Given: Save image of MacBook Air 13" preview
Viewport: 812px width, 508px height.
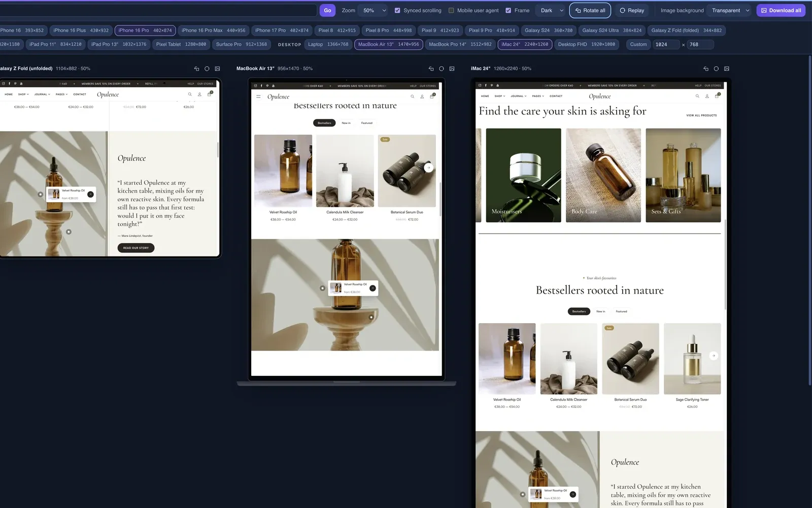Looking at the screenshot, I should pyautogui.click(x=452, y=69).
